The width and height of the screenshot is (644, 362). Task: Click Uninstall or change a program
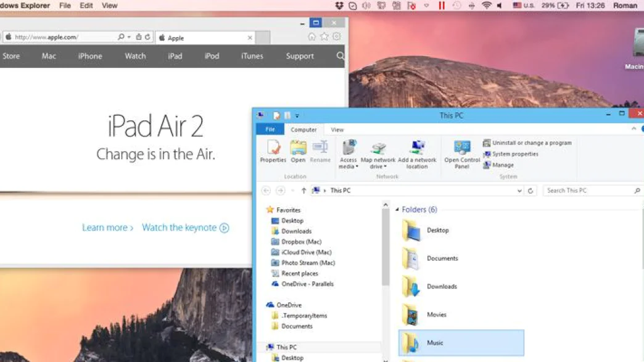(x=527, y=143)
